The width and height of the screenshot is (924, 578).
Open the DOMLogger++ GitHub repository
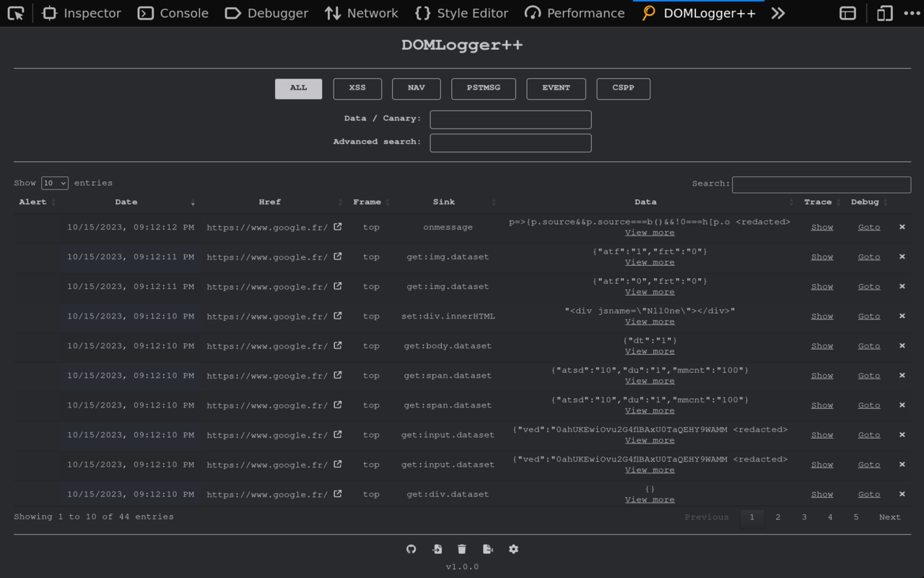click(411, 549)
